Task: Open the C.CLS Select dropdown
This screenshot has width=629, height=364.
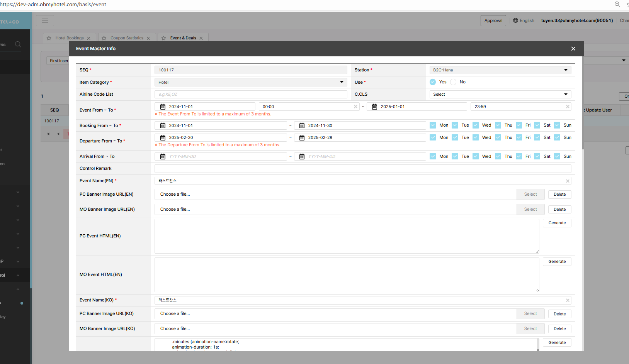Action: (x=500, y=95)
